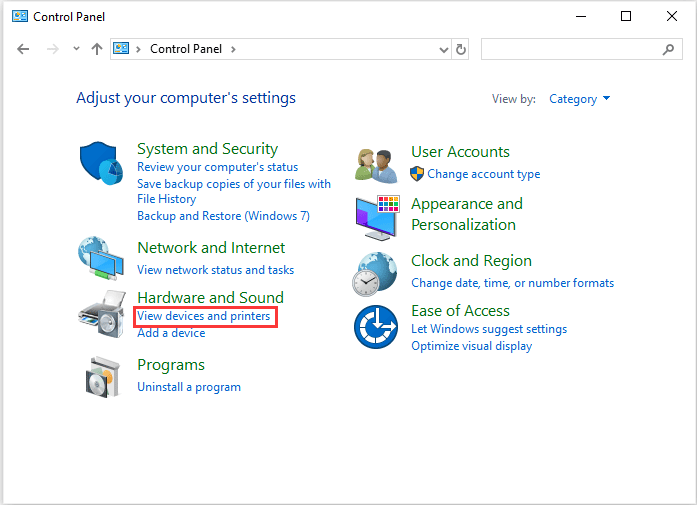Open Ease of Access category
The width and height of the screenshot is (697, 505).
[460, 311]
